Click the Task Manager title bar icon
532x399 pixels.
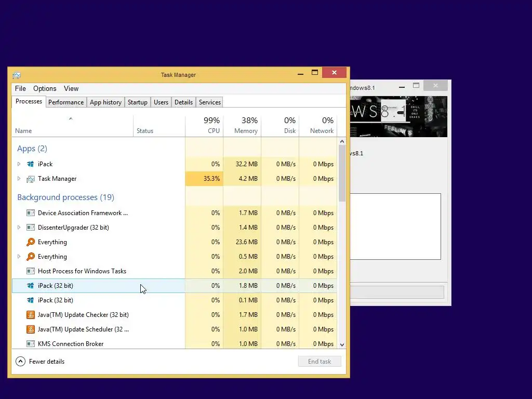point(17,75)
